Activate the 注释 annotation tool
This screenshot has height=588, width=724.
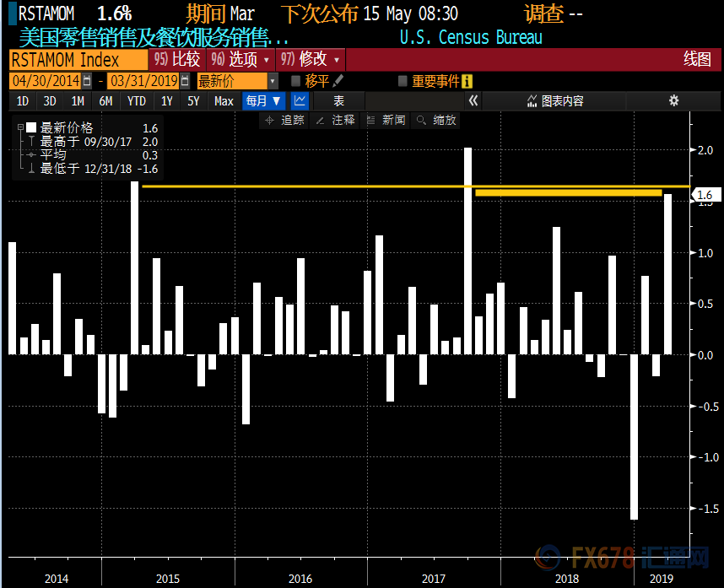[335, 121]
